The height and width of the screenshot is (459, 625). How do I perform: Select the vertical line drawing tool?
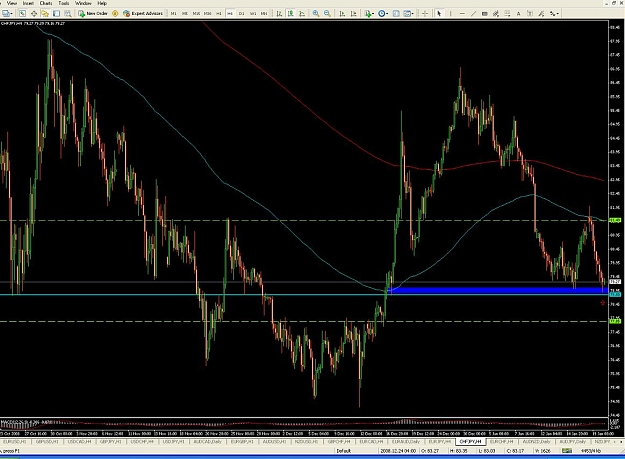pyautogui.click(x=450, y=14)
